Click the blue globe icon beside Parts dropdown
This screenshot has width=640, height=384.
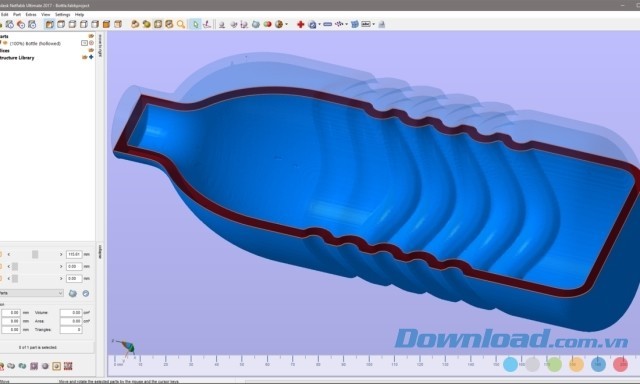73,293
